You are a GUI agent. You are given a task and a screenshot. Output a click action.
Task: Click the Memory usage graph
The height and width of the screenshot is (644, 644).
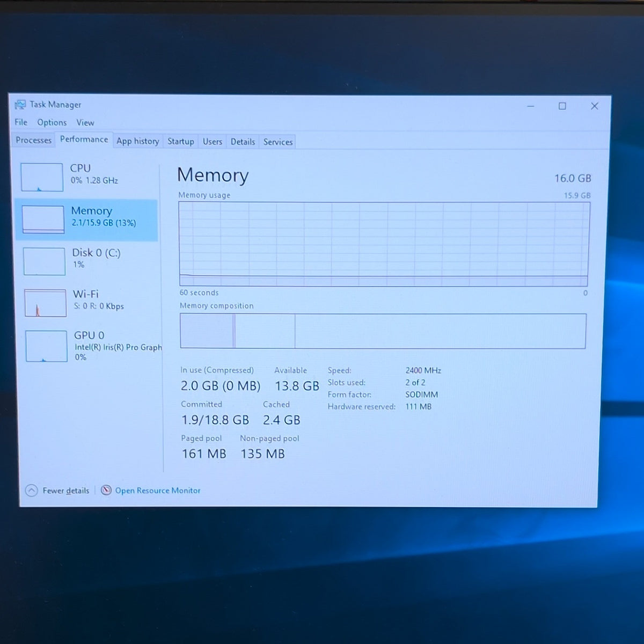click(384, 244)
